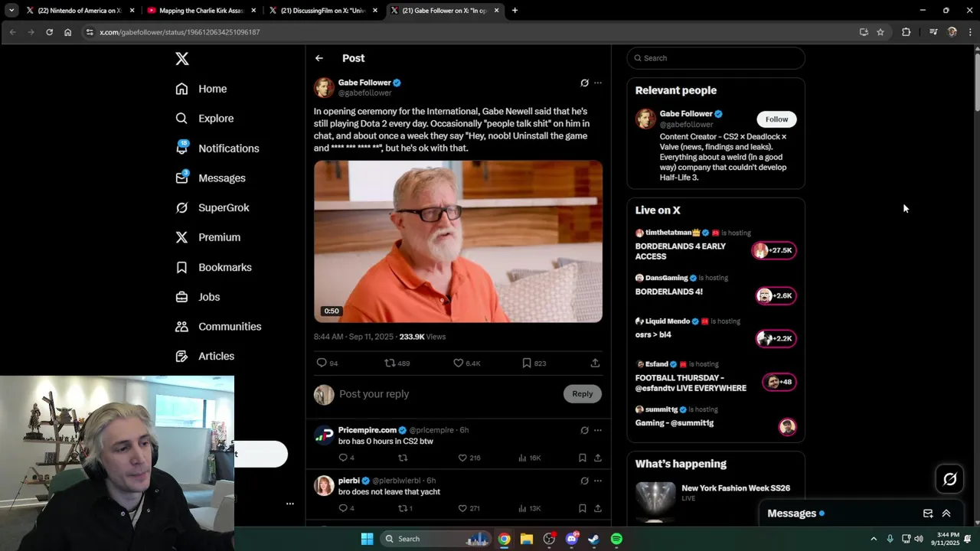The image size is (980, 551).
Task: Click the floating Grok button
Action: coord(950,479)
